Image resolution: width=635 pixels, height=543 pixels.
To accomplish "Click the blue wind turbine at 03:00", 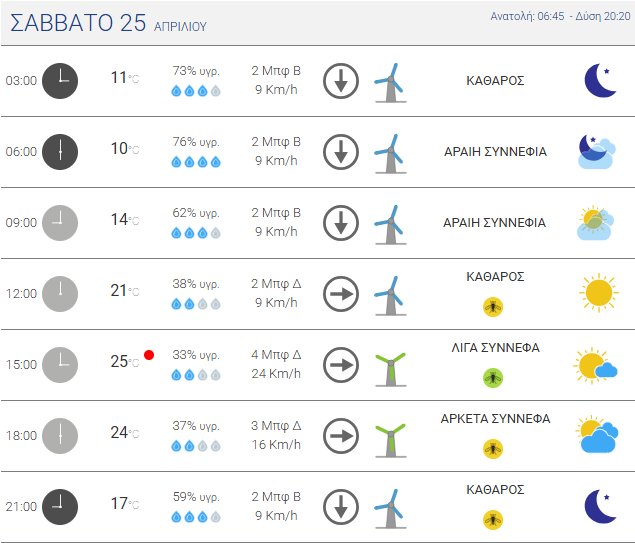I will [389, 82].
